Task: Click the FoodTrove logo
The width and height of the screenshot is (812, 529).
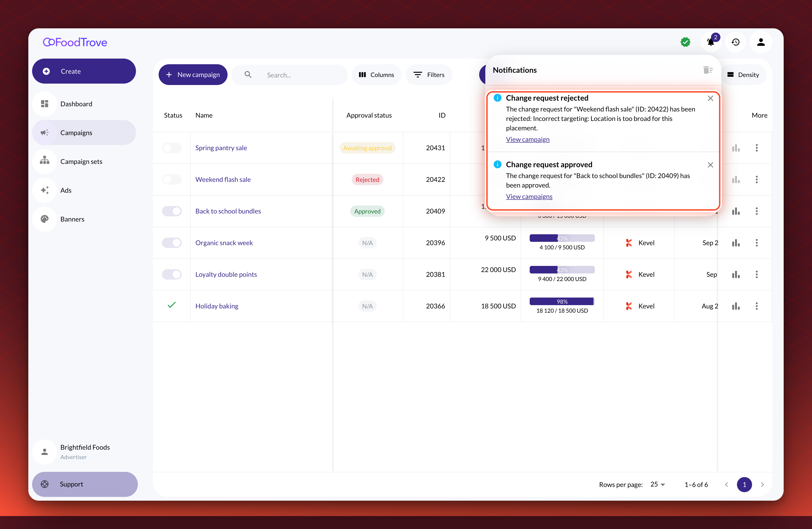Action: (75, 42)
